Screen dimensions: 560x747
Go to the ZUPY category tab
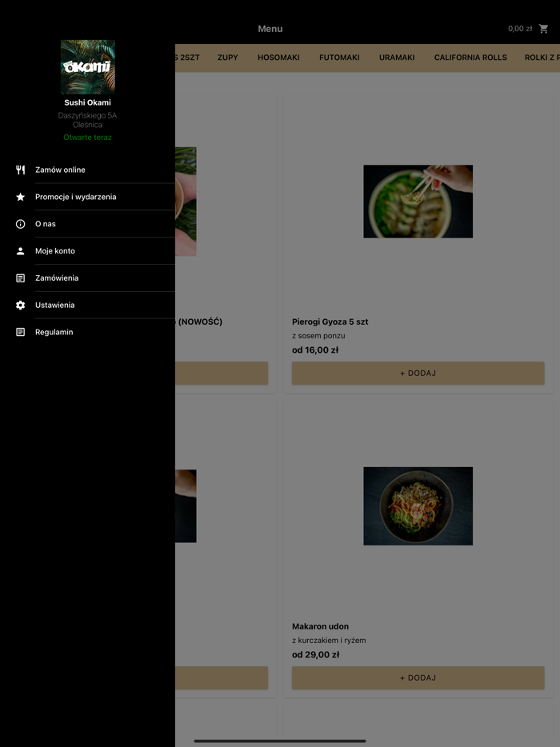228,58
